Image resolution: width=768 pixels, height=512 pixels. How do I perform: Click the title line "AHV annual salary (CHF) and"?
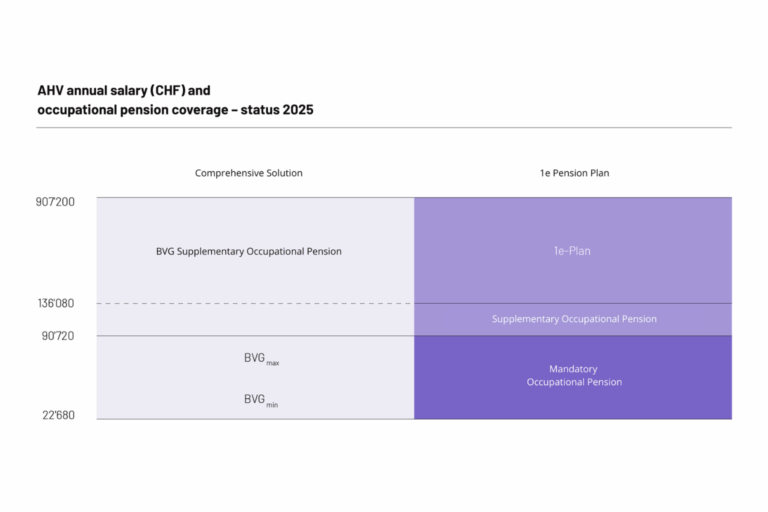click(123, 90)
